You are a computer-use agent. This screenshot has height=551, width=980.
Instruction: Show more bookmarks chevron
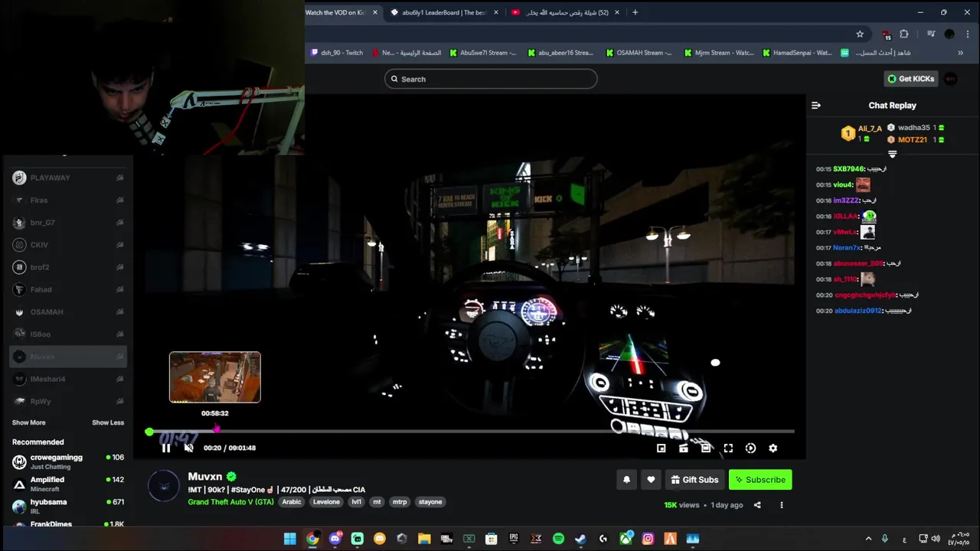tap(960, 53)
